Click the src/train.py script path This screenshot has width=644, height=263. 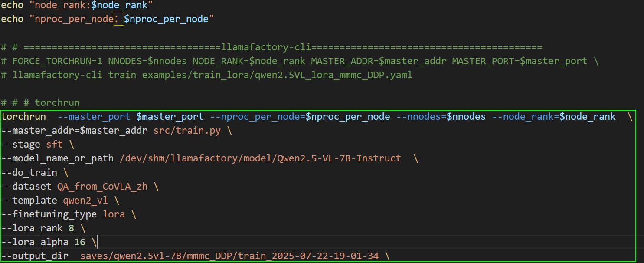point(187,131)
